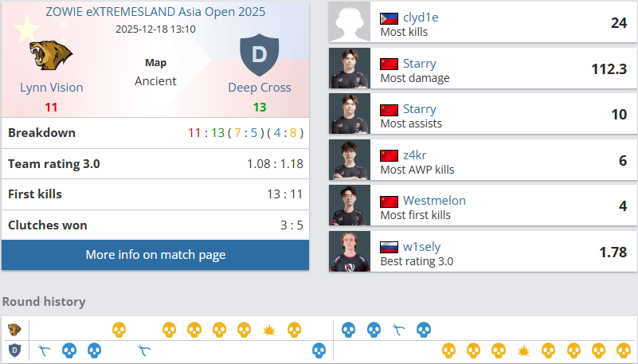
Task: Select round 9 yellow skull for Lynn Vision
Action: click(245, 330)
